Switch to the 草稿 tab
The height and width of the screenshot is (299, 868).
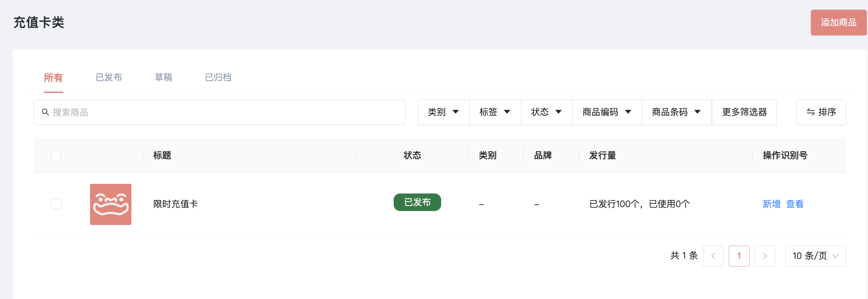pyautogui.click(x=164, y=78)
